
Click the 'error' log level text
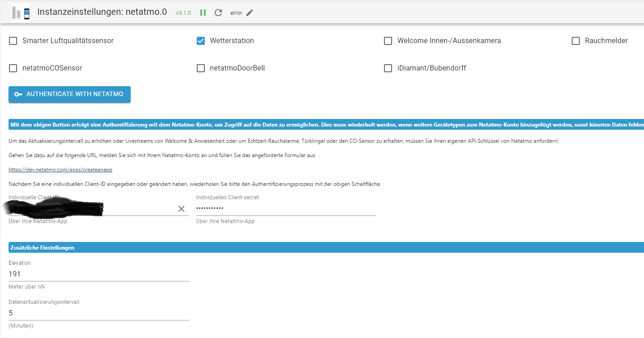(x=236, y=13)
